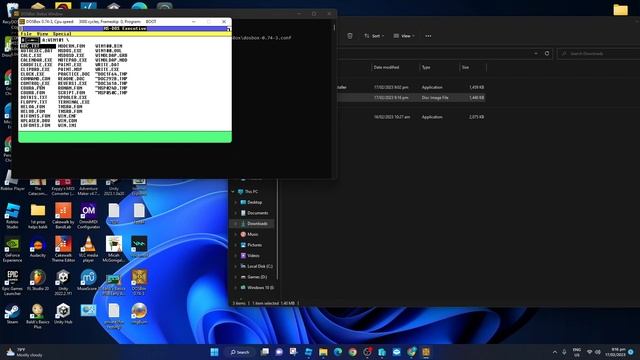Select CLOCK.EXE in the file list

32,74
